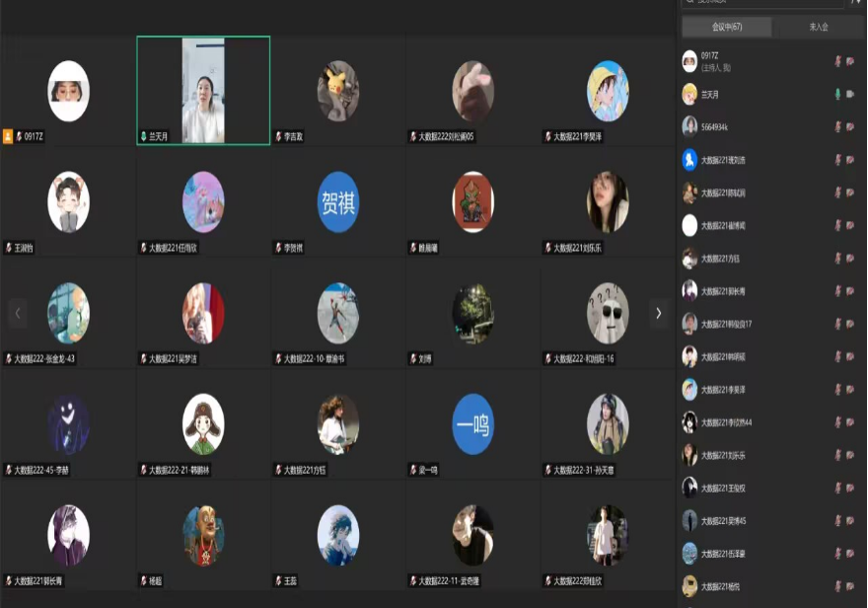Select 兰天月's live video tile
The height and width of the screenshot is (608, 868).
pos(203,91)
